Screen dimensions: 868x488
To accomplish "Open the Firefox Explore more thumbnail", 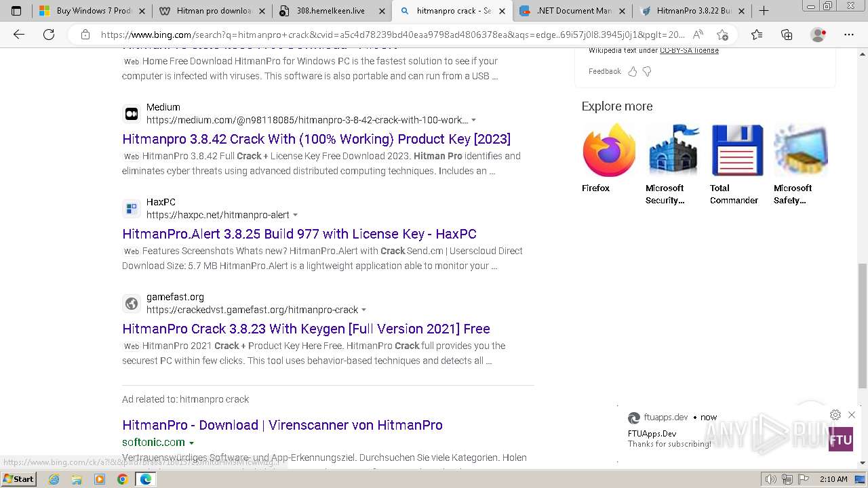I will [609, 150].
